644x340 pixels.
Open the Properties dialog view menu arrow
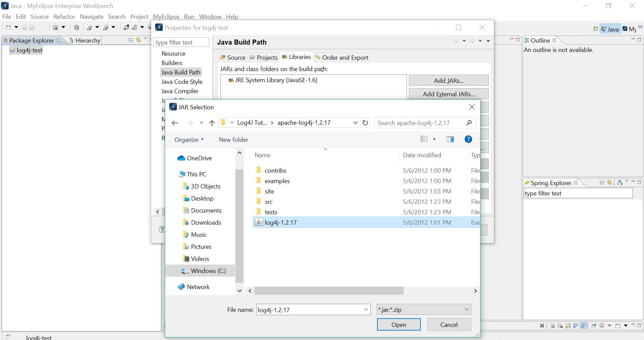488,41
